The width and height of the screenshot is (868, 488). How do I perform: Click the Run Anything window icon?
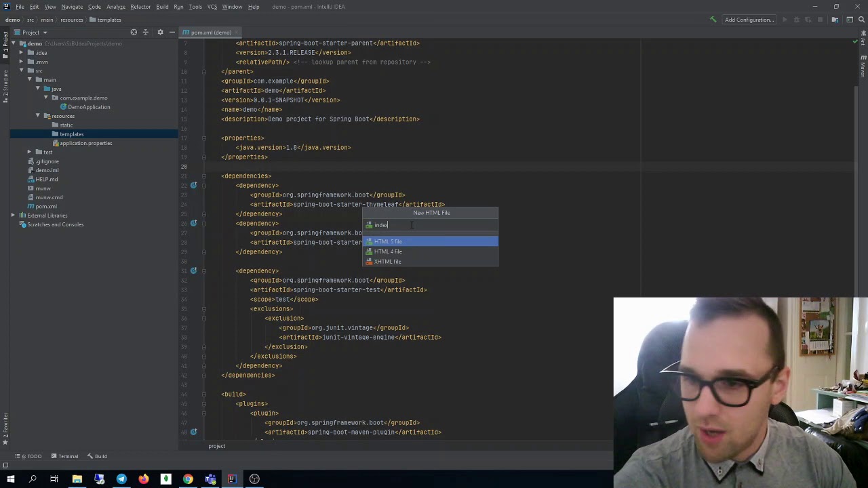(x=849, y=20)
